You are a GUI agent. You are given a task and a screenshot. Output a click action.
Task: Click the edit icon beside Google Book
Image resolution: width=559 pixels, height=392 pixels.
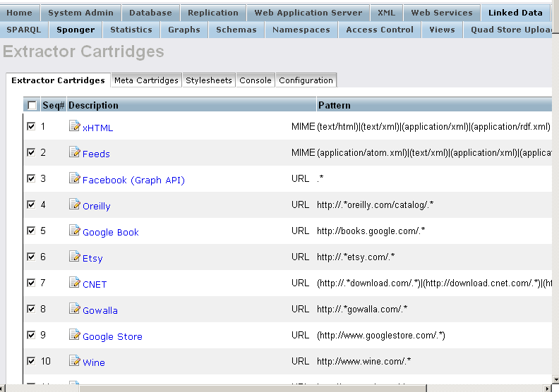[75, 231]
